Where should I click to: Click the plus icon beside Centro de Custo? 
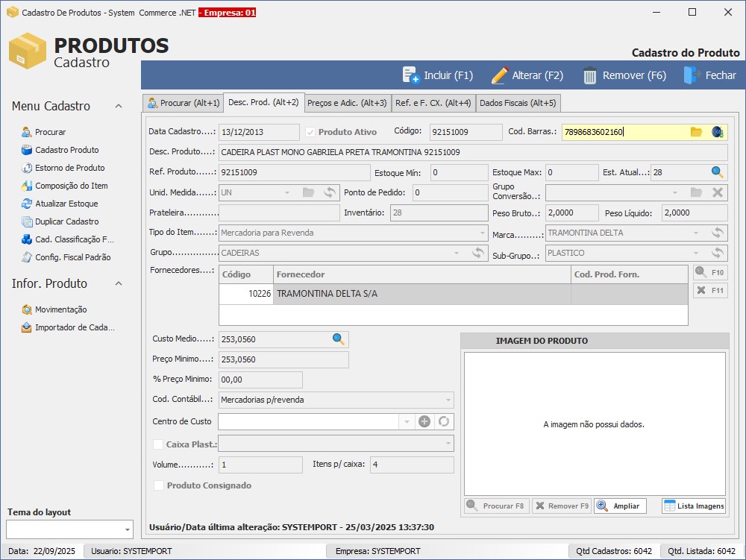coord(424,421)
